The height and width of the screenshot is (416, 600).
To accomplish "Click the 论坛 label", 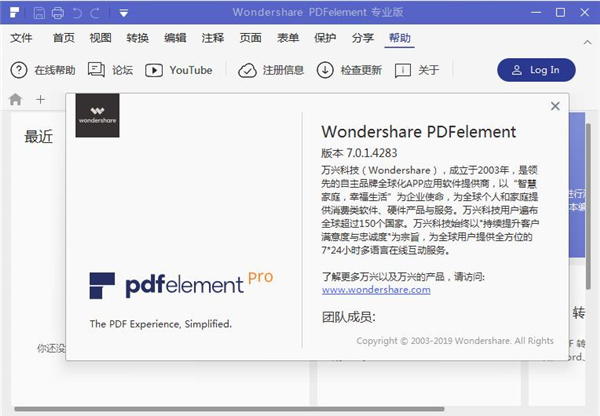I will (x=122, y=70).
